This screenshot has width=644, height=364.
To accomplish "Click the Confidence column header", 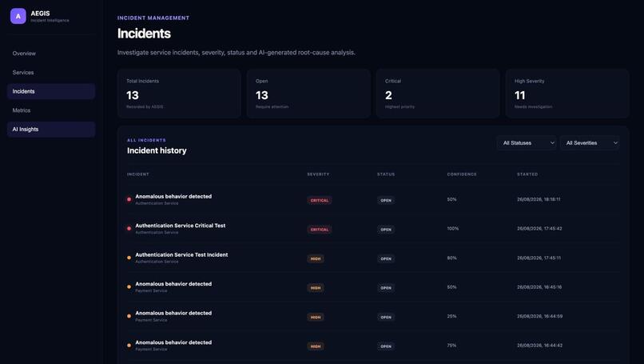I will coord(462,174).
